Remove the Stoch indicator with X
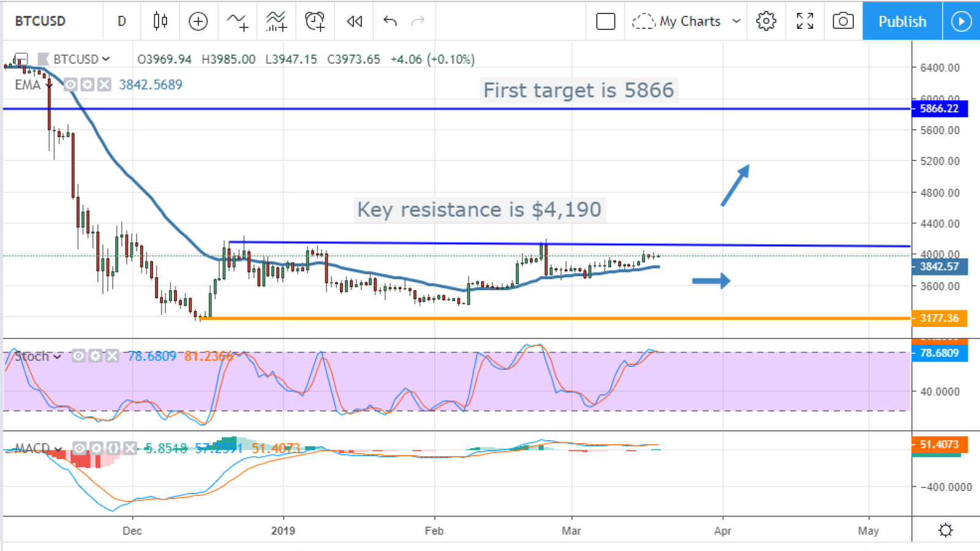Screen dimensions: 980x551 point(112,356)
